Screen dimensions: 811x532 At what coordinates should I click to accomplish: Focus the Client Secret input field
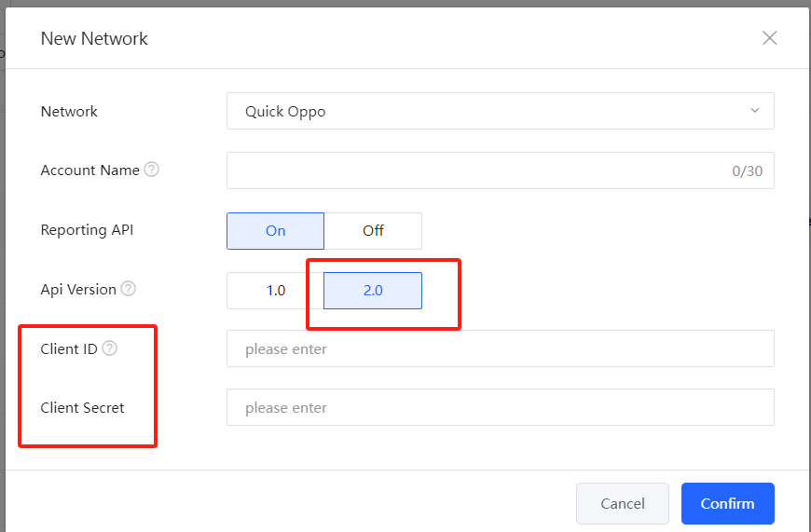500,407
